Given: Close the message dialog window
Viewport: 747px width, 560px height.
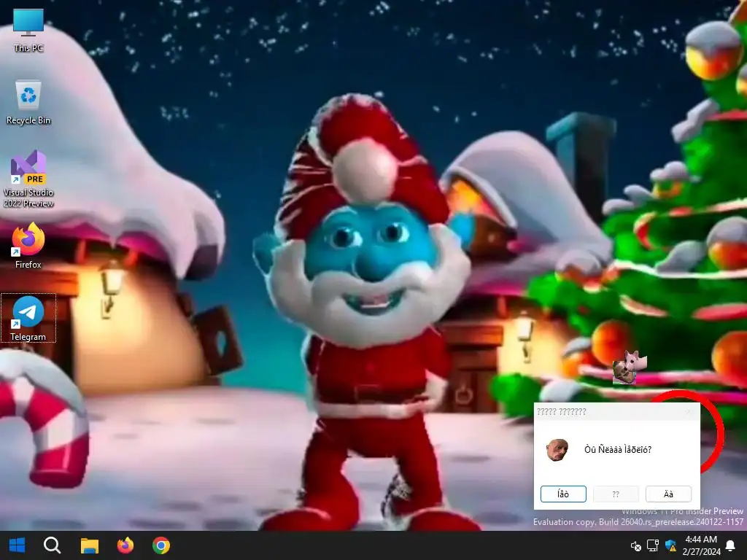Looking at the screenshot, I should (689, 411).
